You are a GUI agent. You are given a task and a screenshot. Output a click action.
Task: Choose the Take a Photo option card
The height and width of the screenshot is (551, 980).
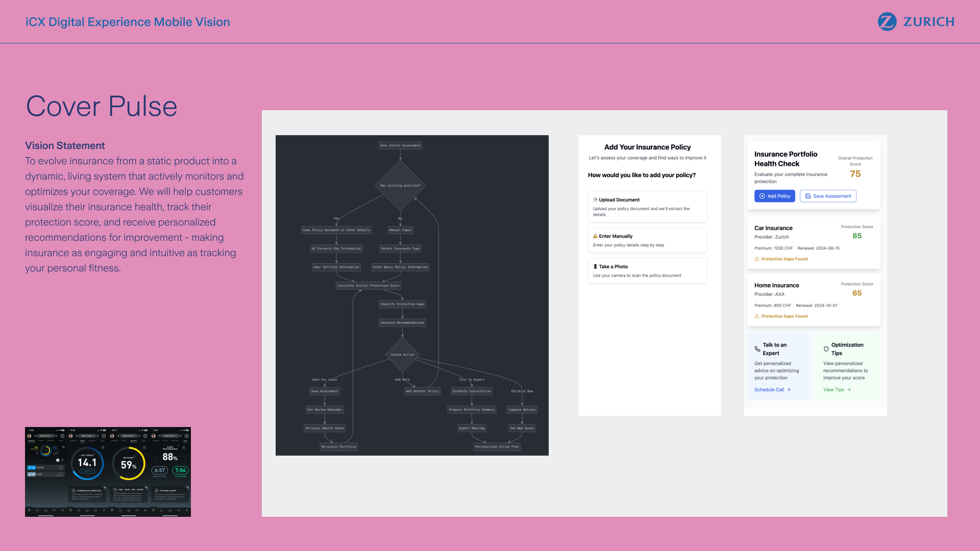(x=647, y=271)
